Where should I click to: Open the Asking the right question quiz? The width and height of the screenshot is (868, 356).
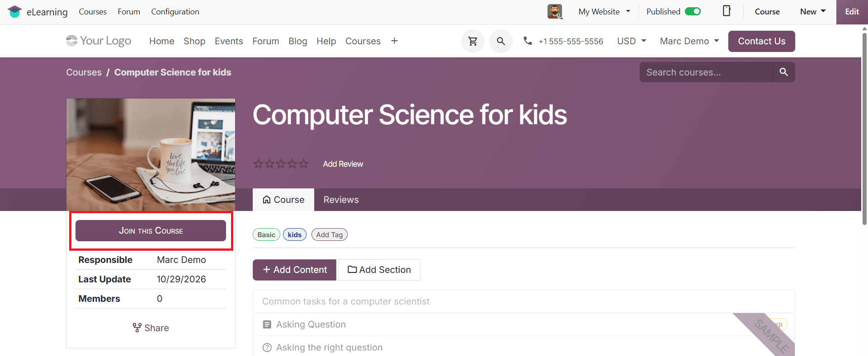[x=329, y=347]
